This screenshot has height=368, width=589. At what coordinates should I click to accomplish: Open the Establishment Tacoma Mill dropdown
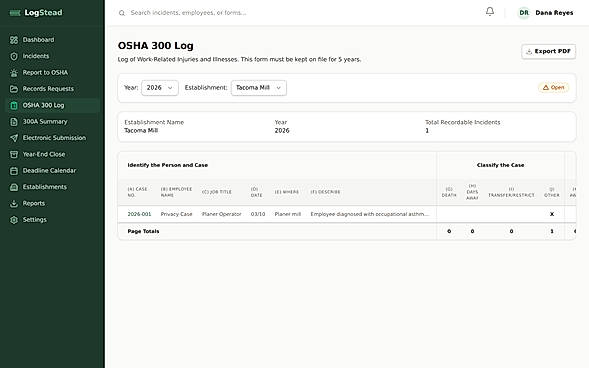259,88
